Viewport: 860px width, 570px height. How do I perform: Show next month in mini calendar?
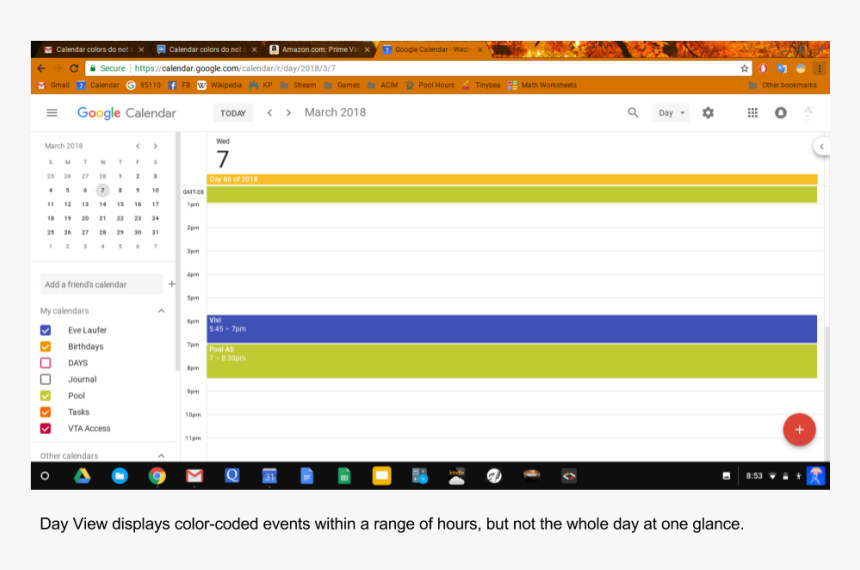[156, 146]
